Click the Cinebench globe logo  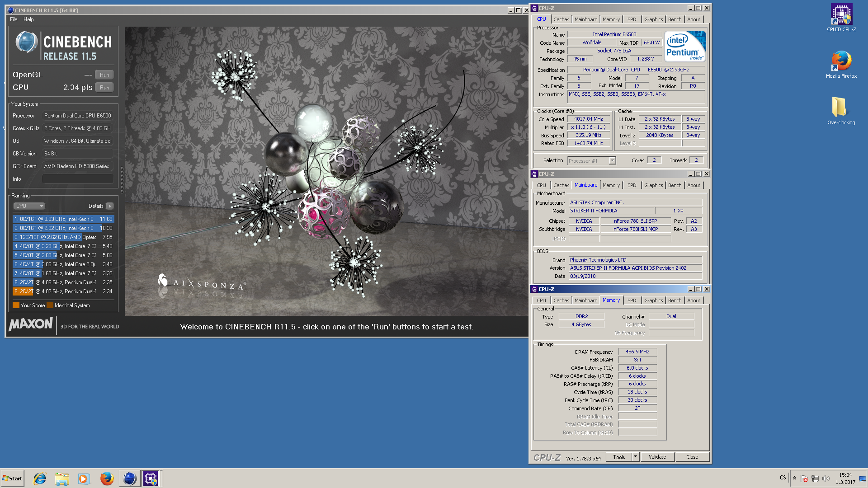pyautogui.click(x=27, y=42)
